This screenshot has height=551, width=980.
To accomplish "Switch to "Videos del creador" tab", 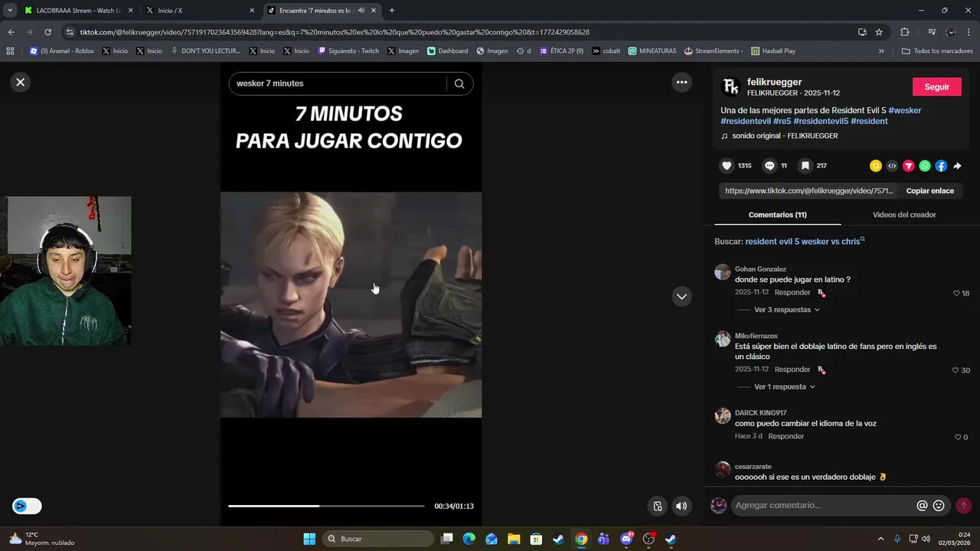I will point(904,215).
